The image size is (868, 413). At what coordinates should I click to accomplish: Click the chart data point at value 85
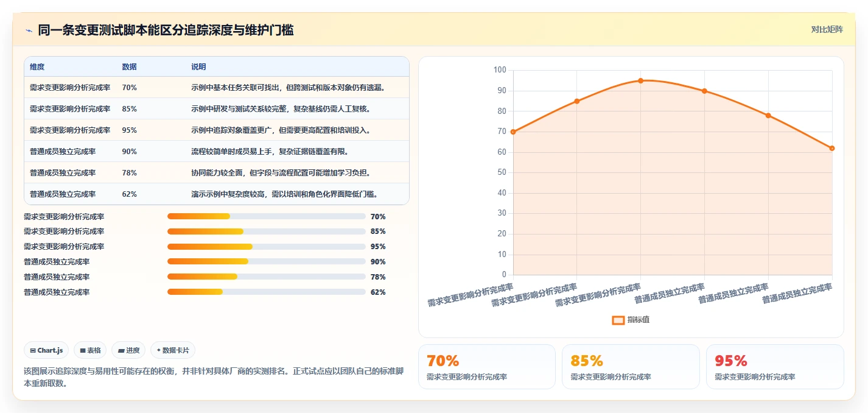[577, 101]
